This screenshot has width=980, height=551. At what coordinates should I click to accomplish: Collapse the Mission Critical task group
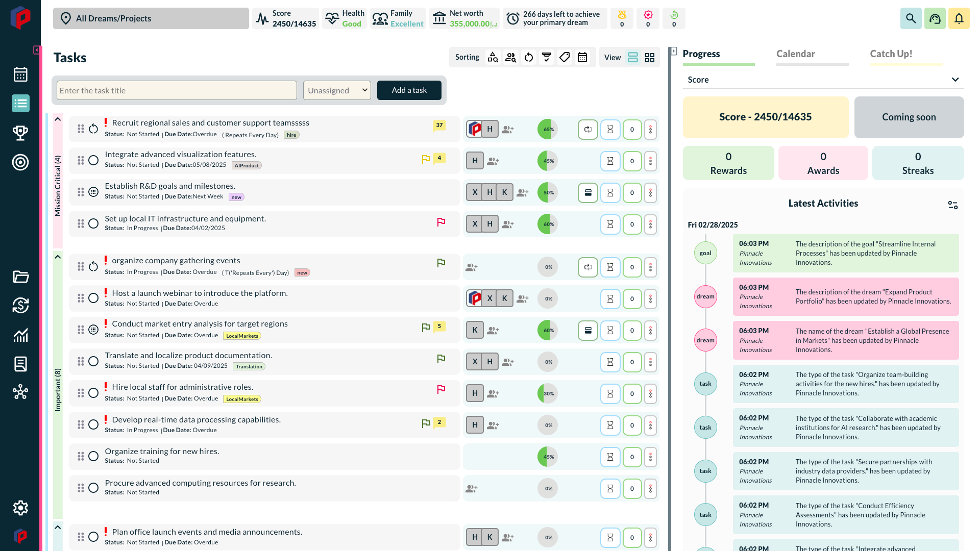58,118
